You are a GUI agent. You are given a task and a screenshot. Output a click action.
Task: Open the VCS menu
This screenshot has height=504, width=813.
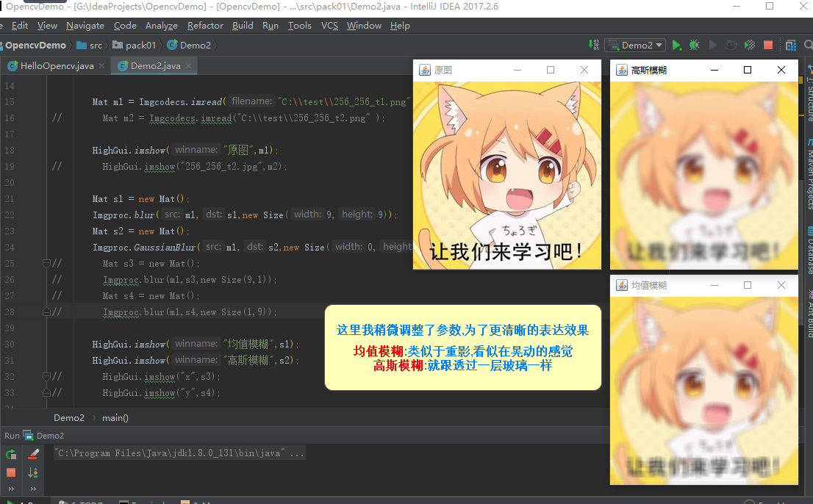click(329, 26)
